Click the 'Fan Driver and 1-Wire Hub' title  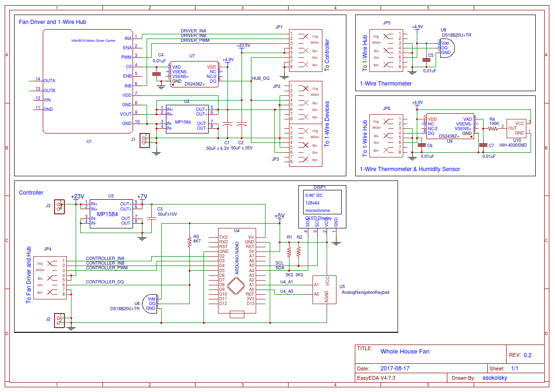coord(52,22)
